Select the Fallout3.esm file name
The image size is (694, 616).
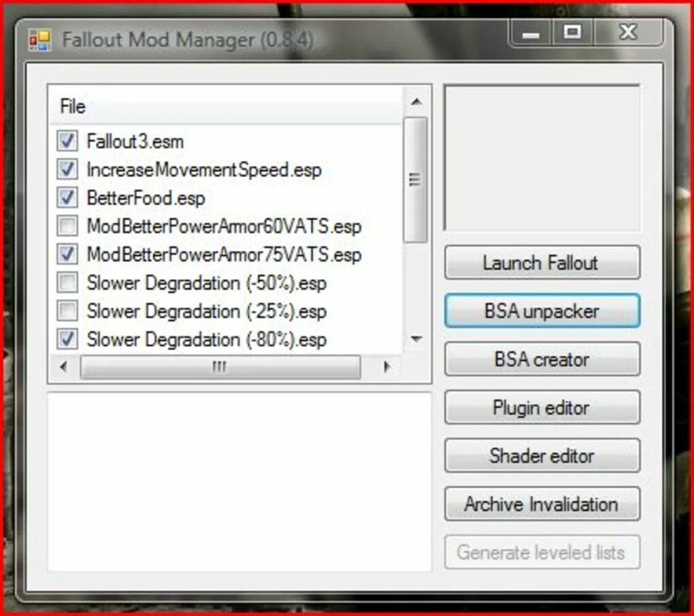[x=135, y=142]
